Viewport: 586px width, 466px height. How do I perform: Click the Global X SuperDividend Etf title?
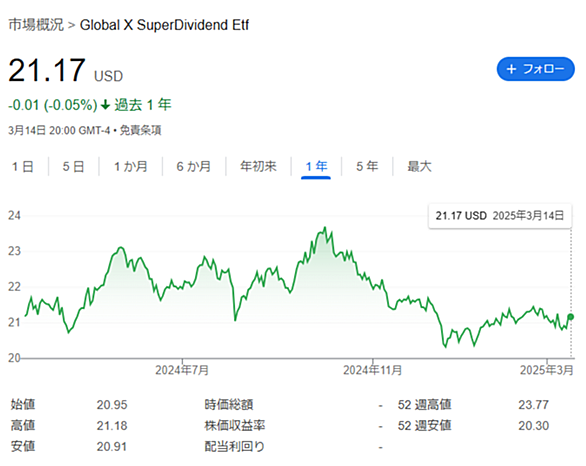click(x=164, y=25)
